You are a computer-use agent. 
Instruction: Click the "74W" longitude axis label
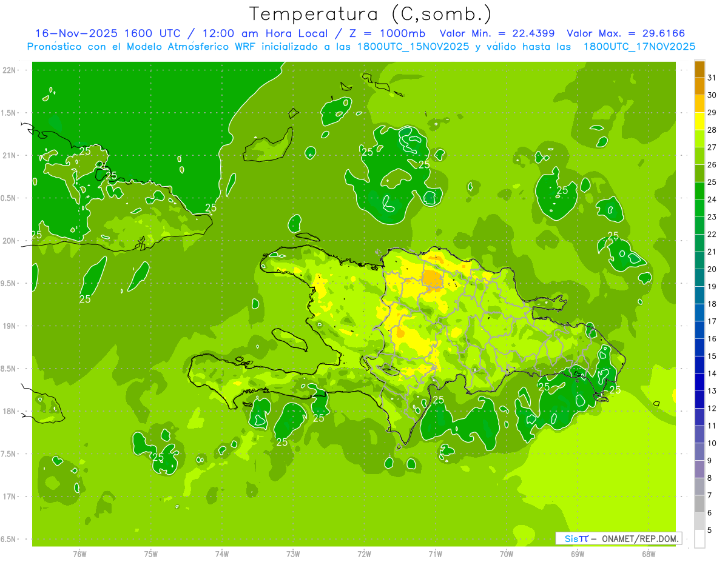[222, 555]
